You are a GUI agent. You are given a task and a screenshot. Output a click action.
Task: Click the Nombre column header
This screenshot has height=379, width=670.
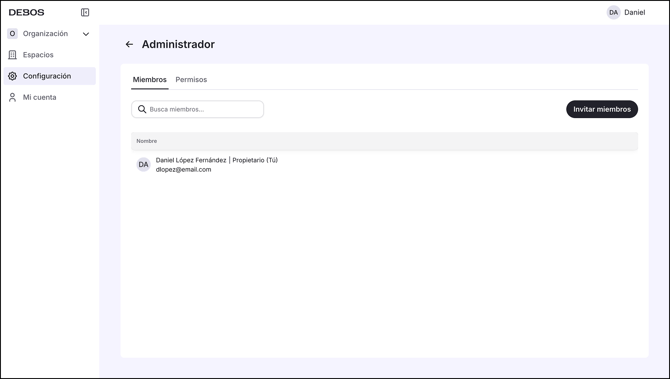click(147, 141)
